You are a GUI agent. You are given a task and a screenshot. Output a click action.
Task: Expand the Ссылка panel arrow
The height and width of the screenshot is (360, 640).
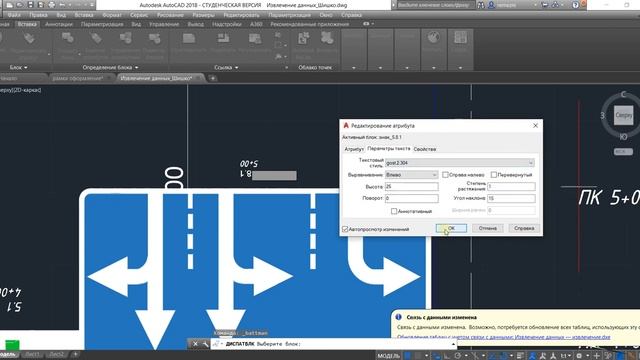pos(237,67)
